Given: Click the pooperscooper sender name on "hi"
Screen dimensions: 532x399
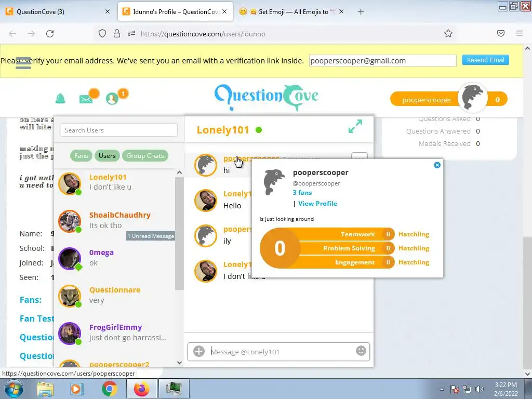Looking at the screenshot, I should pos(251,158).
